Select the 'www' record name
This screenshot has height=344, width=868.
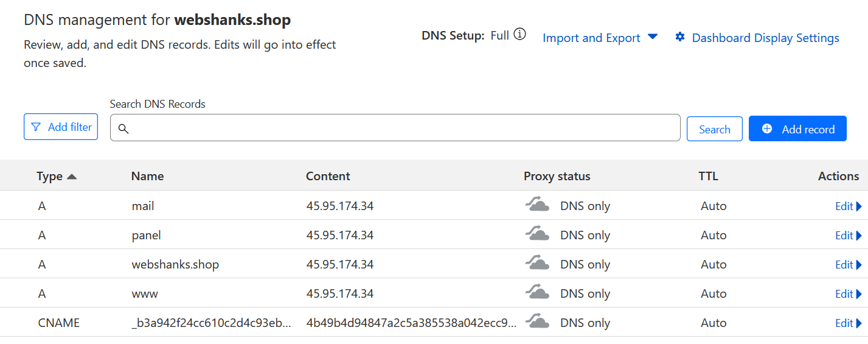tap(145, 293)
